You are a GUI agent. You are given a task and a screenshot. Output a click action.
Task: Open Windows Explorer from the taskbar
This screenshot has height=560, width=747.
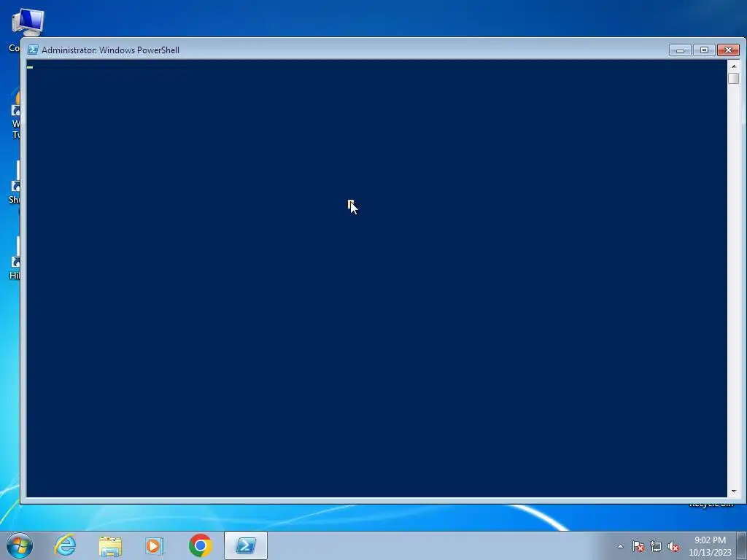click(x=110, y=545)
